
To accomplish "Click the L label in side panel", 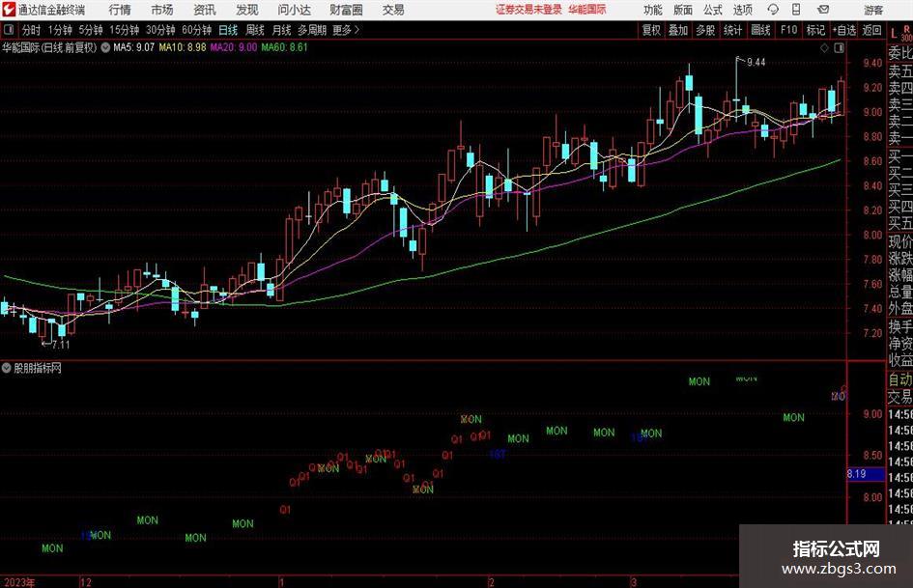I will 894,33.
